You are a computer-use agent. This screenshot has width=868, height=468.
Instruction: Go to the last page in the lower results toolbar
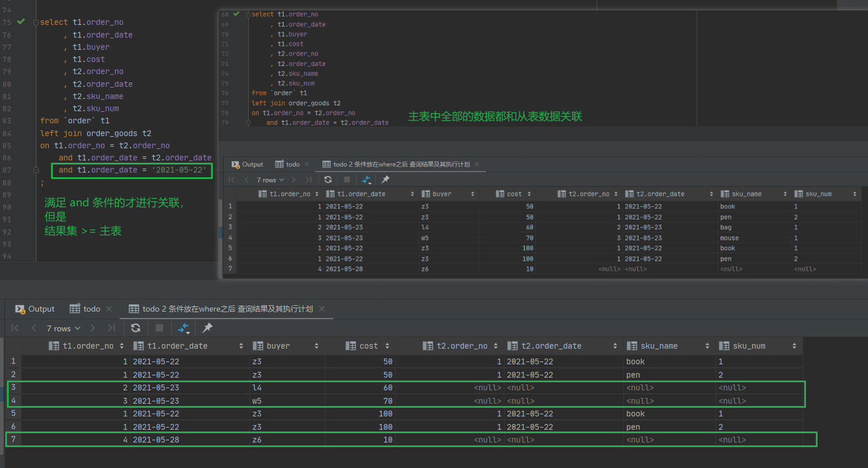click(x=110, y=328)
